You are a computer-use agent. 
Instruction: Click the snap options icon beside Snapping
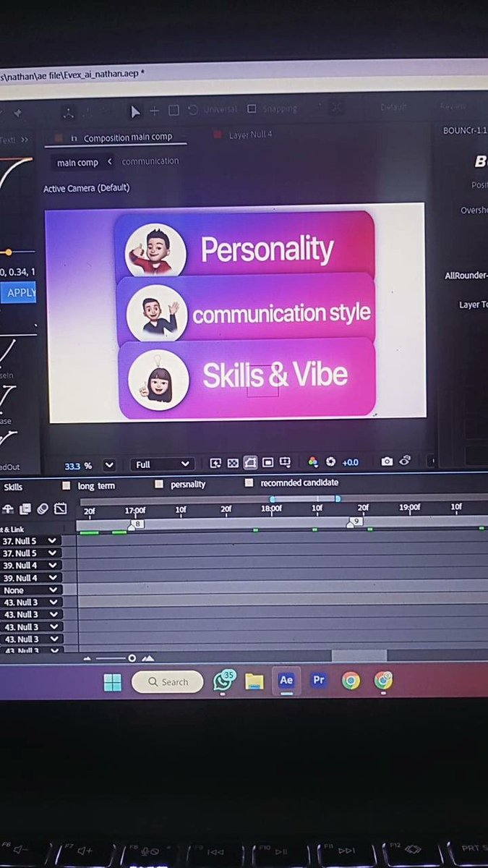click(337, 108)
